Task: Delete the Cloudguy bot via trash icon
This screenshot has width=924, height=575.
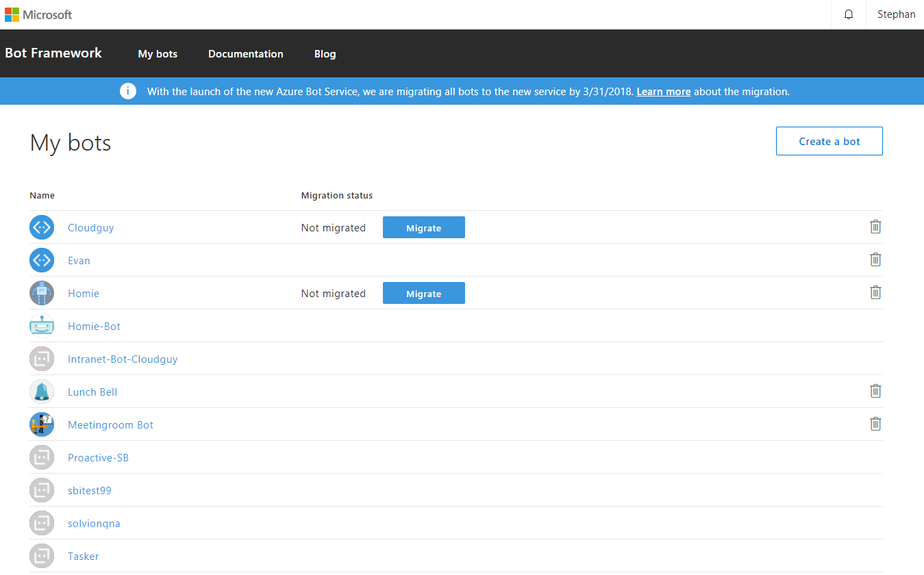Action: coord(875,227)
